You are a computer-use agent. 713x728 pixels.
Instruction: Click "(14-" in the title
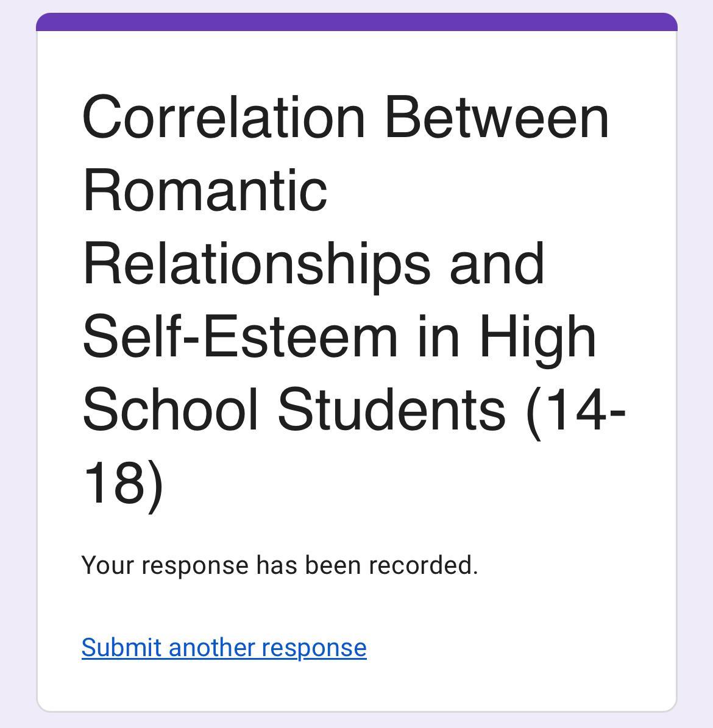(576, 409)
